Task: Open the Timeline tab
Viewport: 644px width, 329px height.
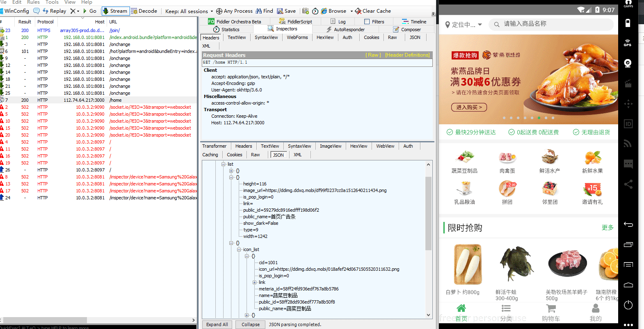Action: 414,22
